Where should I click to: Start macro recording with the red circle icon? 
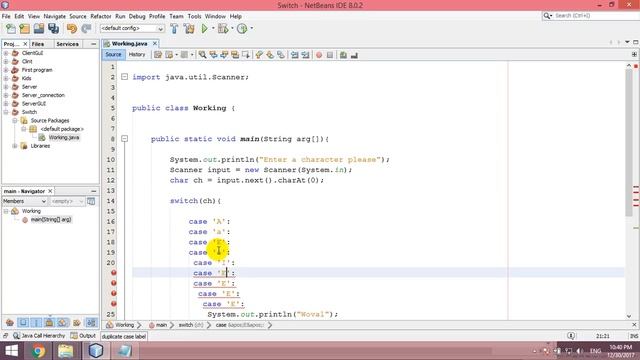(319, 55)
